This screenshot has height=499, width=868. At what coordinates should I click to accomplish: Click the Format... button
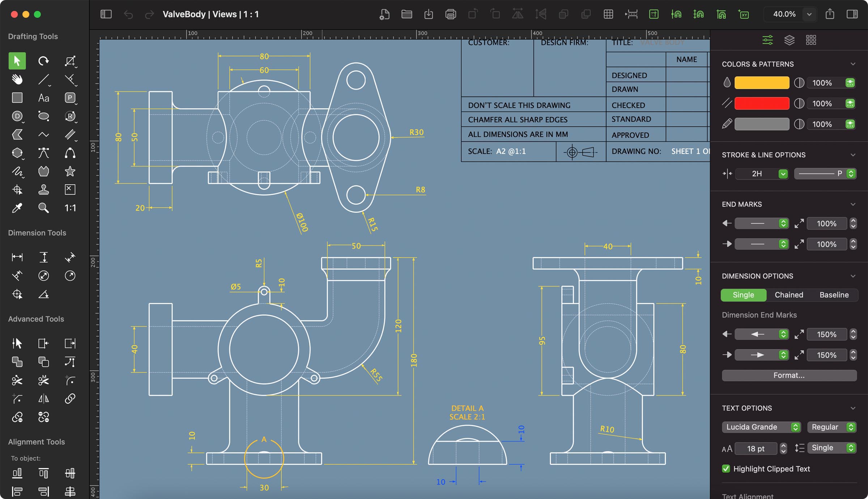[x=789, y=375]
